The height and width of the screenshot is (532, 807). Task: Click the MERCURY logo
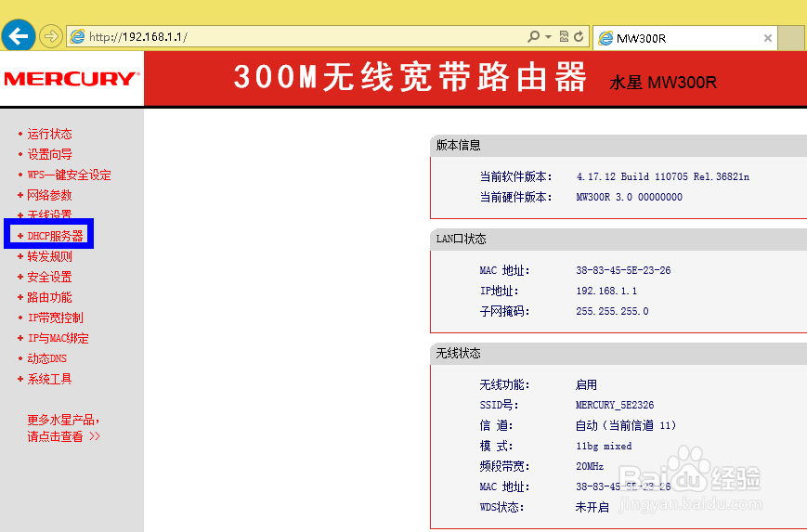click(x=72, y=79)
